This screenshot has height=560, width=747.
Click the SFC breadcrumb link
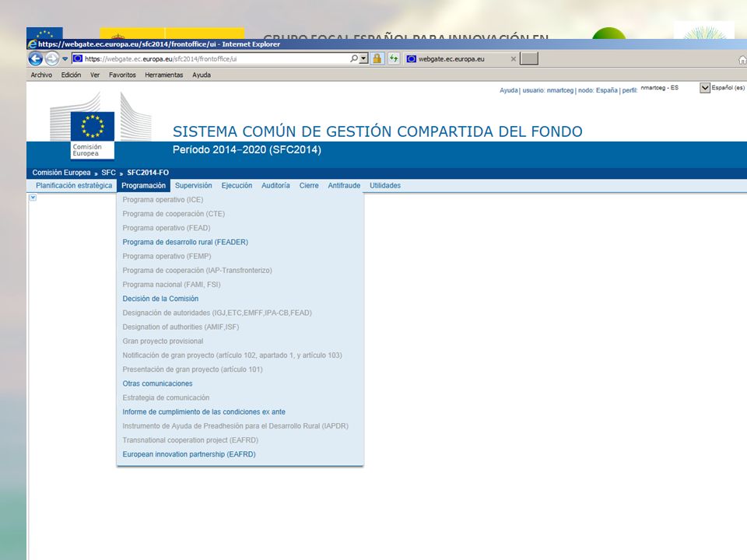pos(109,173)
